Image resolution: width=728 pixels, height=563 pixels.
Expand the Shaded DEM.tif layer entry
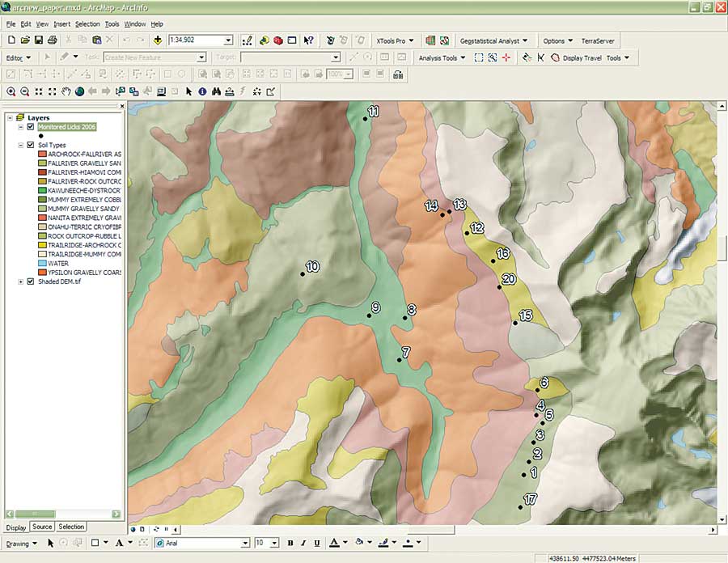pos(20,281)
